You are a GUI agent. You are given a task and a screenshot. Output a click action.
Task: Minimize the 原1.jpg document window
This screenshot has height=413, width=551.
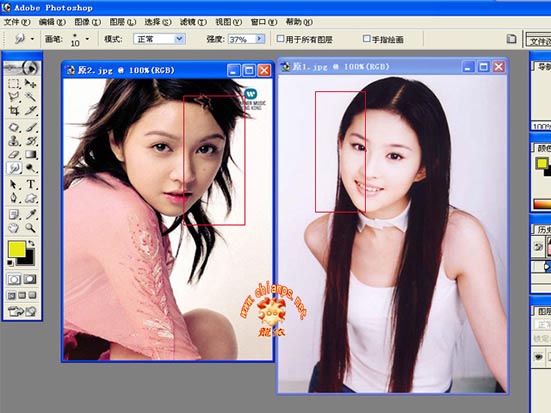pos(468,66)
